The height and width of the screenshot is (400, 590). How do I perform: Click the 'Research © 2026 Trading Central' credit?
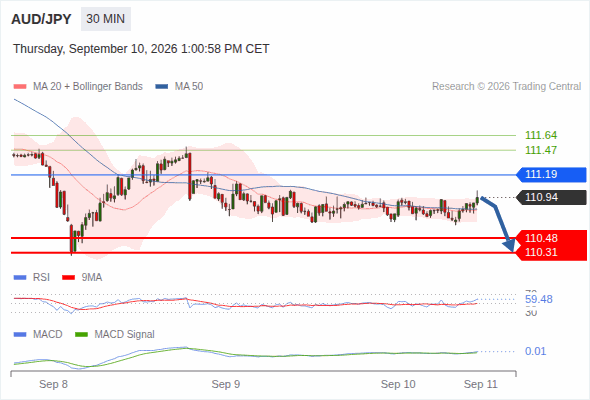(x=506, y=87)
